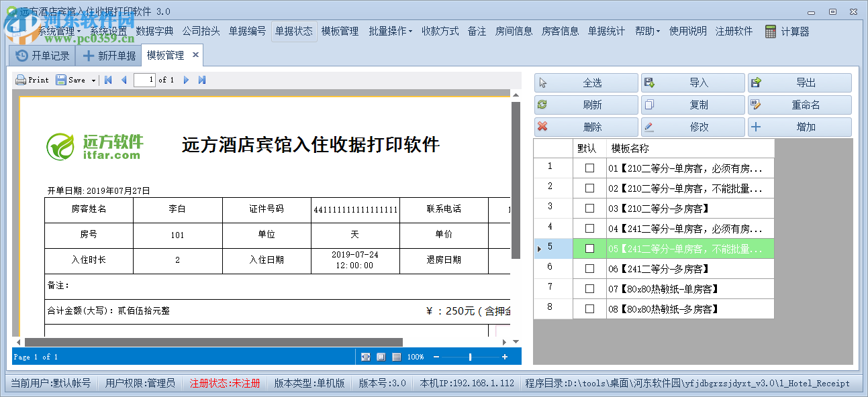The height and width of the screenshot is (397, 868).
Task: Select whole page view icon
Action: click(381, 357)
